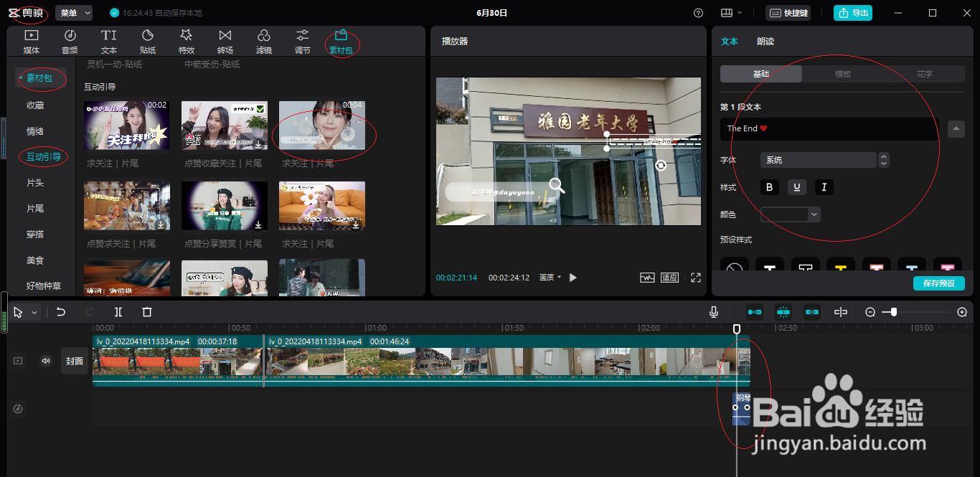980x477 pixels.
Task: Click the delete trash icon
Action: click(147, 312)
